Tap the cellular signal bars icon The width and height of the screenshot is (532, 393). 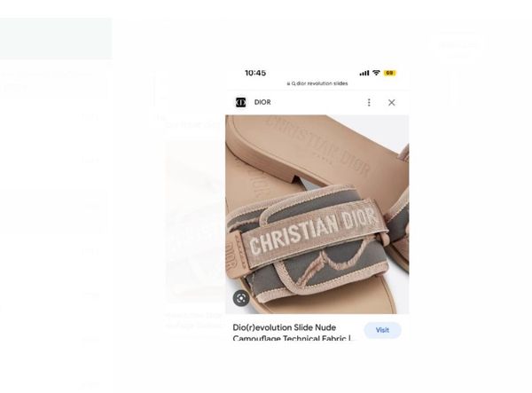364,73
